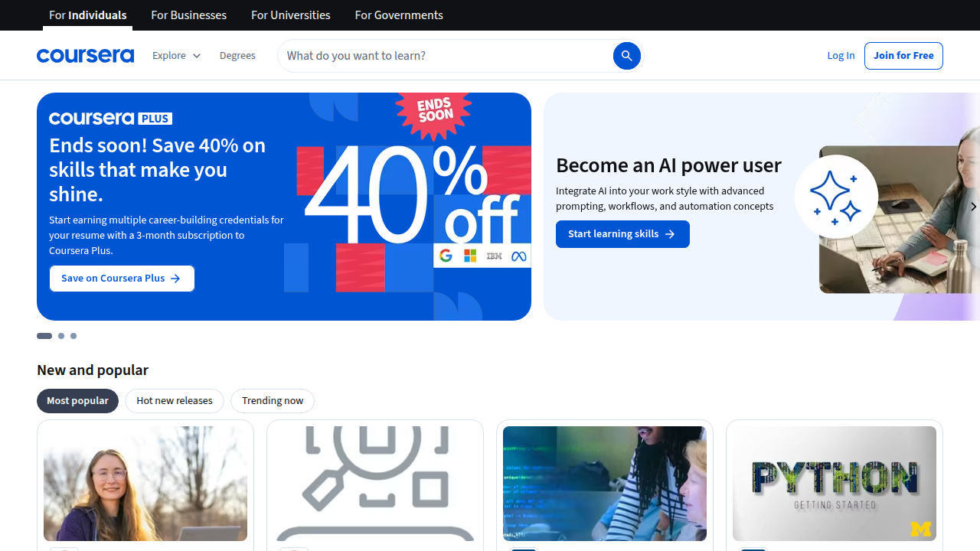Click the Coursera Plus logo on banner

[x=110, y=118]
